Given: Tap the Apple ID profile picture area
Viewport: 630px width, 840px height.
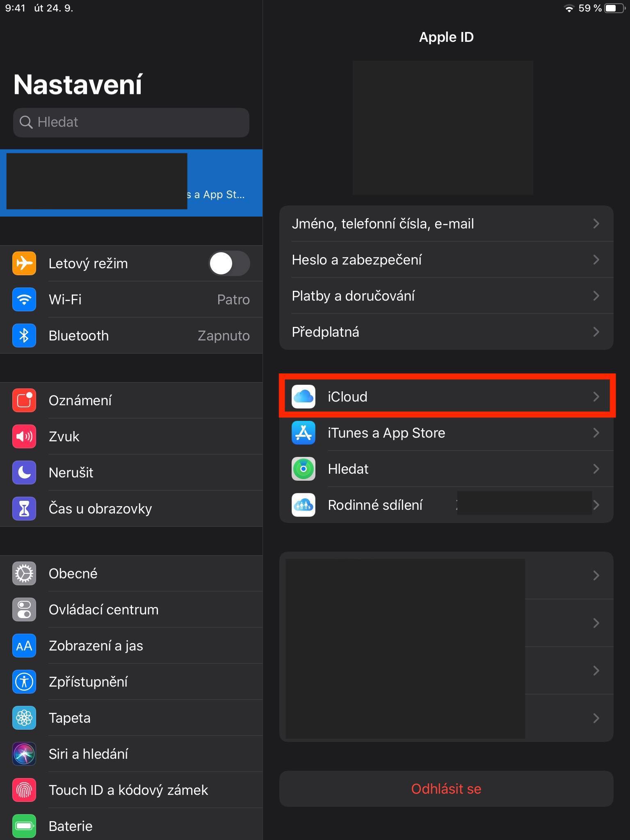Looking at the screenshot, I should (443, 128).
